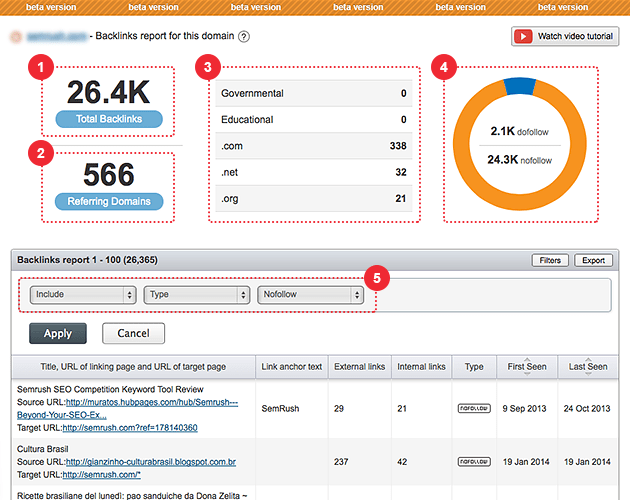This screenshot has height=500, width=630.
Task: Click the nofollow badge in Cultura Brasil row
Action: click(x=474, y=462)
